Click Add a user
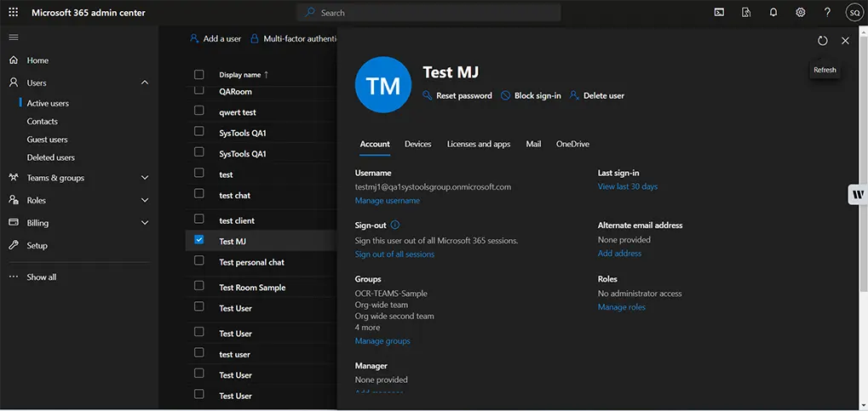Viewport: 868px width, 411px height. (x=216, y=39)
